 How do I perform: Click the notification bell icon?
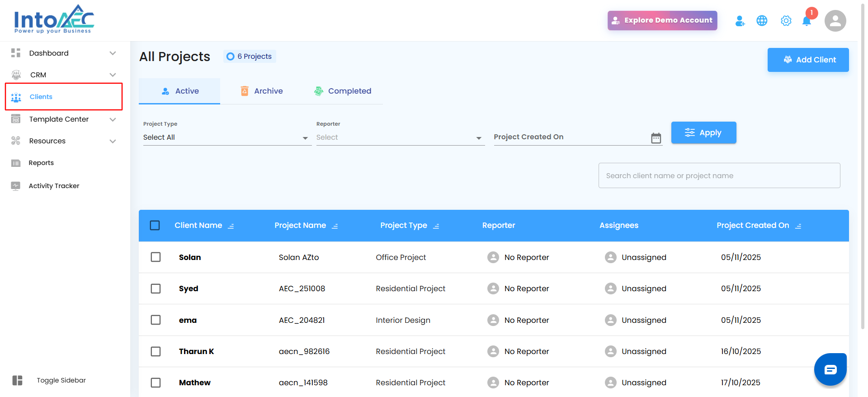coord(807,21)
